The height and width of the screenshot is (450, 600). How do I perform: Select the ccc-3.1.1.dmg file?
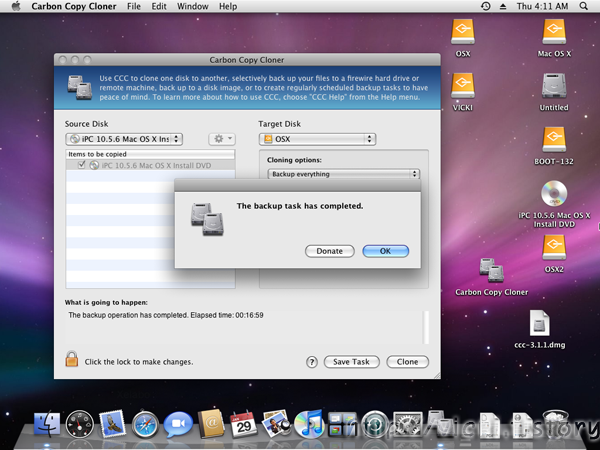point(540,324)
